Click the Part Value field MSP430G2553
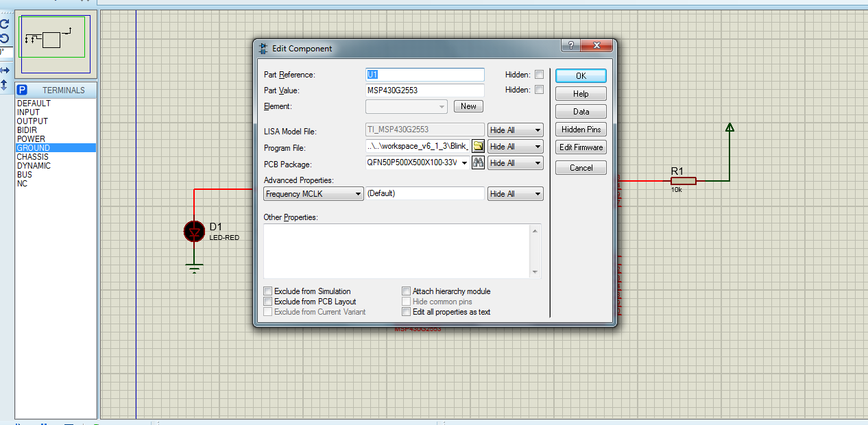This screenshot has height=425, width=868. point(425,90)
